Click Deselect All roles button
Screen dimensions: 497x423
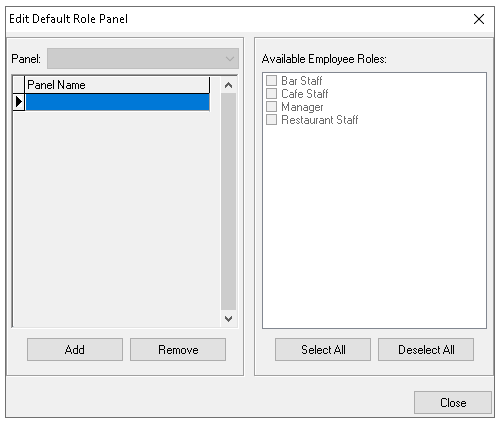(x=426, y=350)
